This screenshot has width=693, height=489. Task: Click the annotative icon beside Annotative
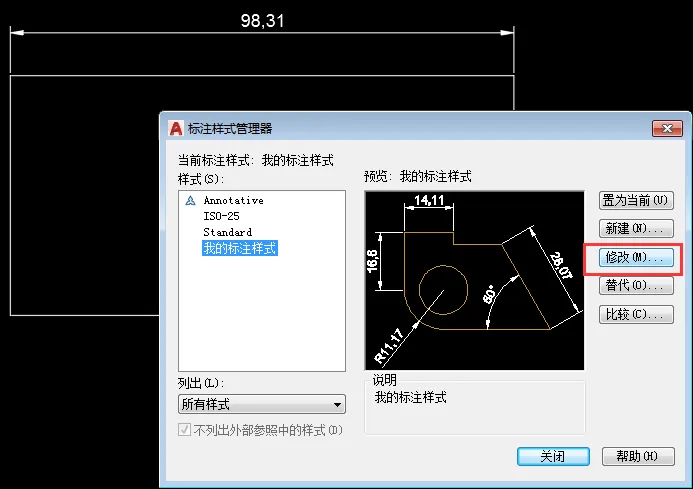click(x=190, y=201)
